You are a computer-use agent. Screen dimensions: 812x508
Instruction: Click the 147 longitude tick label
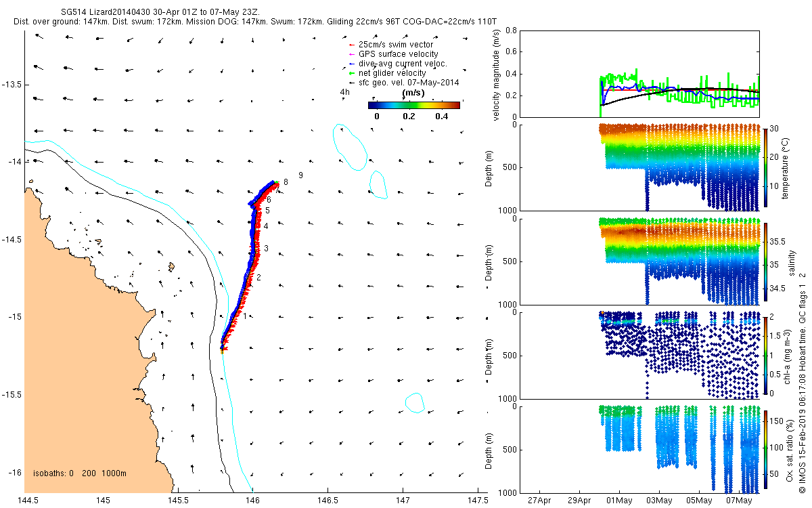click(x=403, y=501)
